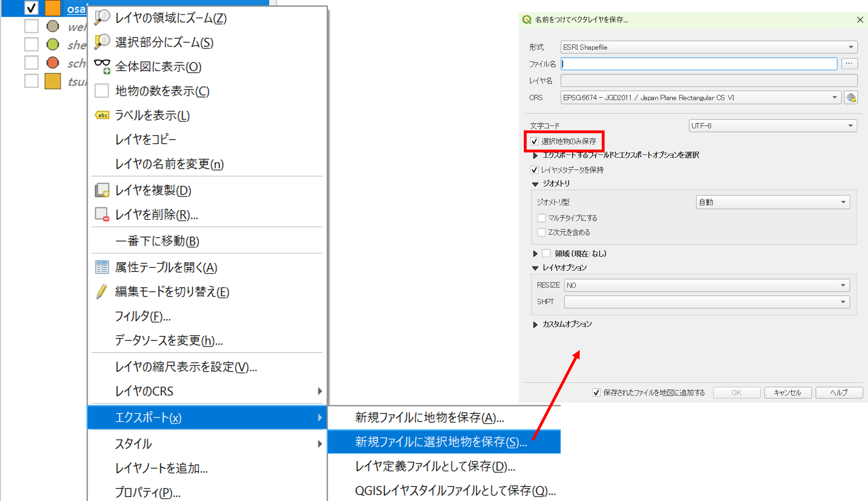This screenshot has width=868, height=501.
Task: Toggle the レイヤメタデータを保持 checkbox
Action: pos(534,170)
